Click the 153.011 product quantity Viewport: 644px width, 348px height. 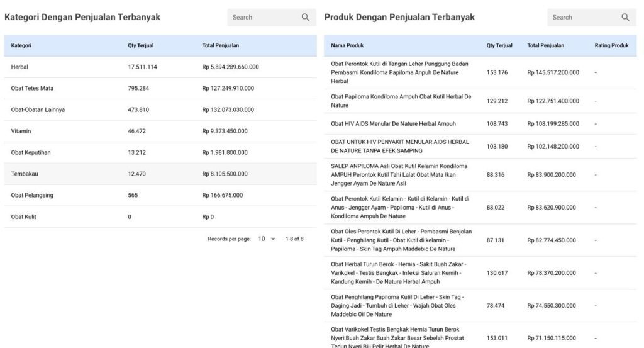pos(497,338)
